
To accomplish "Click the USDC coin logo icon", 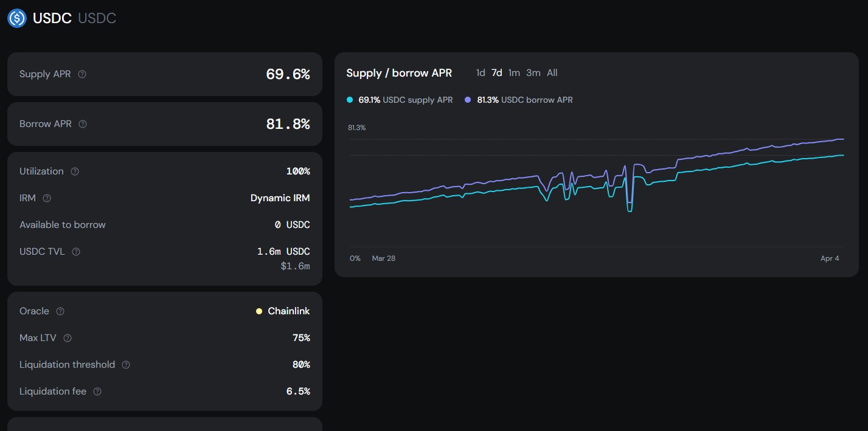I will click(x=16, y=18).
